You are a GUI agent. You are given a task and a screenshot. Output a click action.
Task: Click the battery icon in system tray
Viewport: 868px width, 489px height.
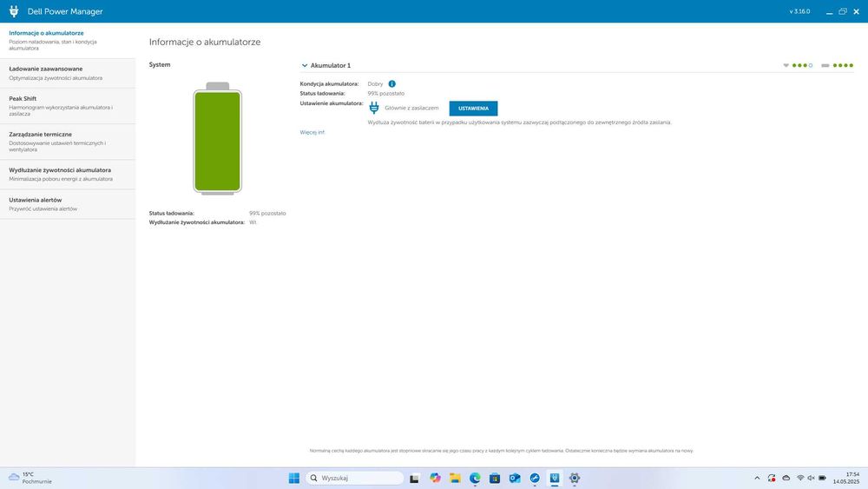[x=823, y=478]
